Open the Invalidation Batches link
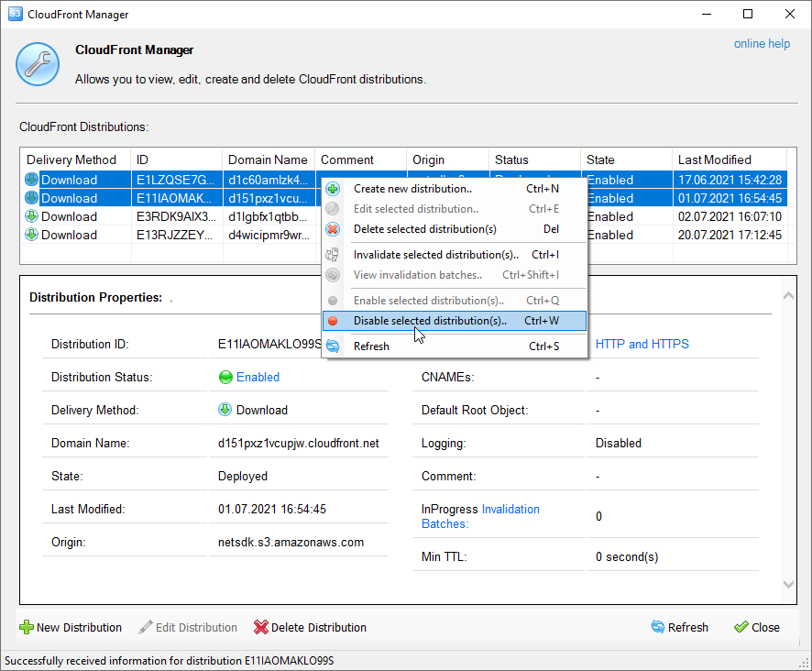Image resolution: width=812 pixels, height=671 pixels. (480, 517)
